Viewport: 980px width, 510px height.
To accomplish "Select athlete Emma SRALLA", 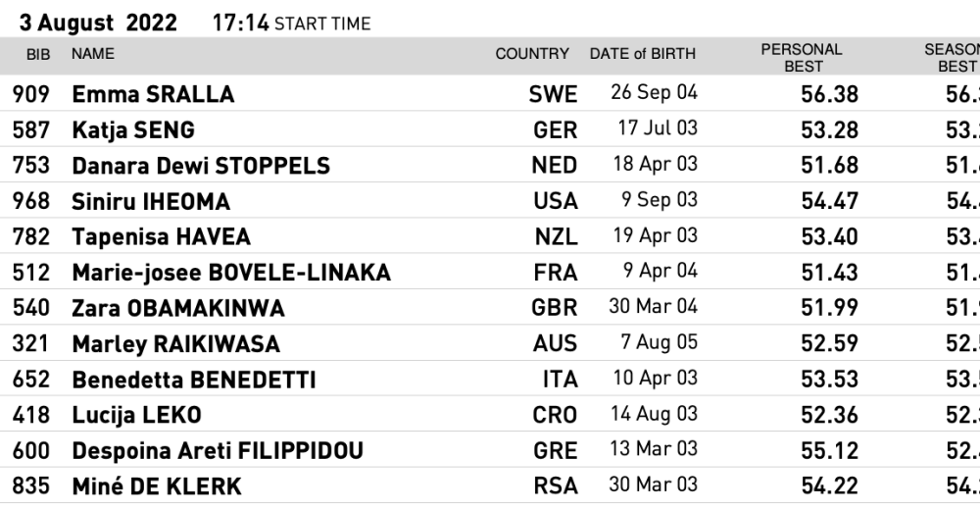I will (x=153, y=94).
